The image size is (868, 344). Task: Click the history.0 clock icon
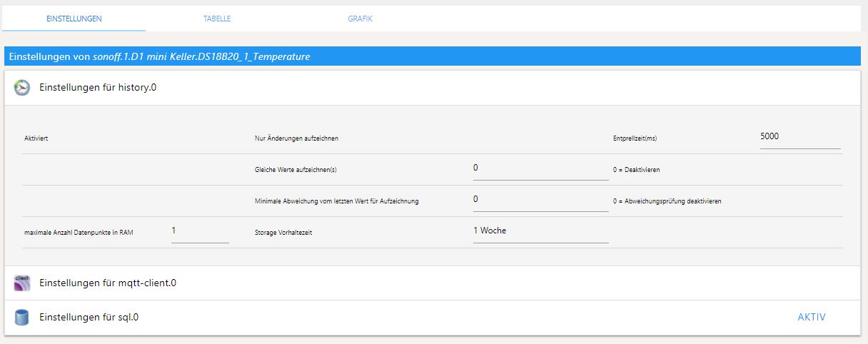click(x=22, y=87)
